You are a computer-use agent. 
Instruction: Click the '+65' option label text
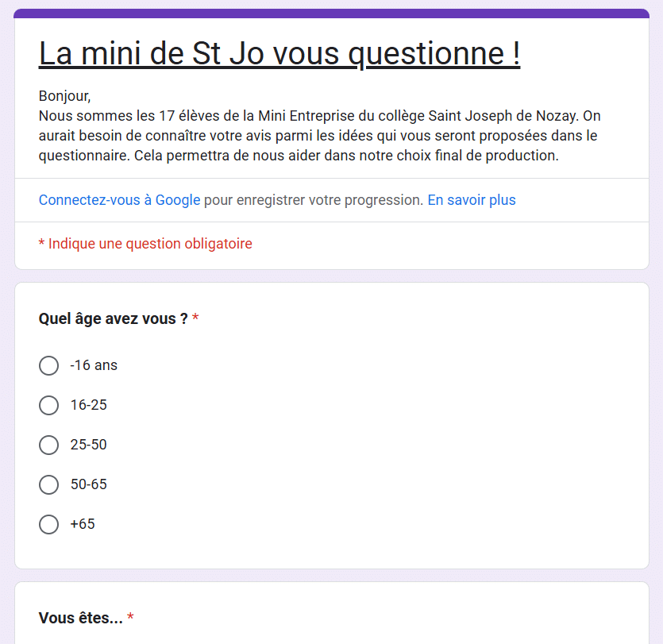click(83, 524)
